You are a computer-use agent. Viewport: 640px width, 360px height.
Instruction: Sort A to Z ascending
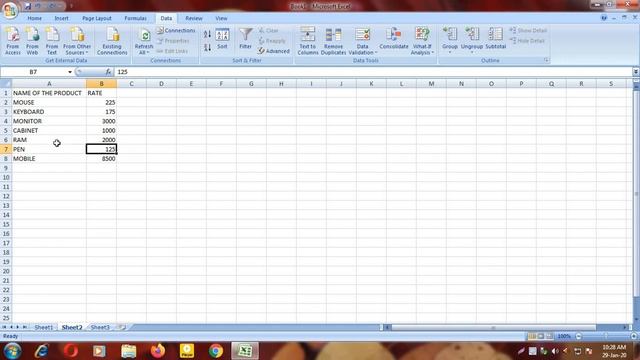point(207,35)
